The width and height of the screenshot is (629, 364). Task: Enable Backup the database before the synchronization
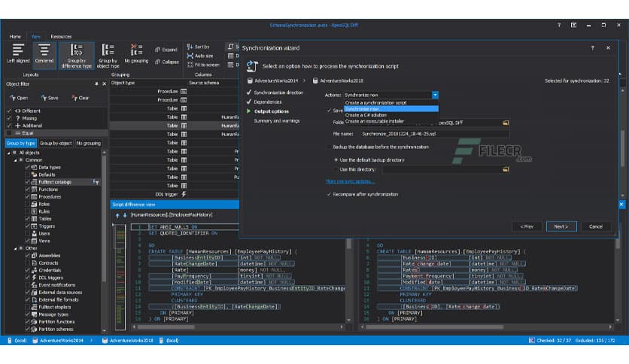click(x=329, y=147)
